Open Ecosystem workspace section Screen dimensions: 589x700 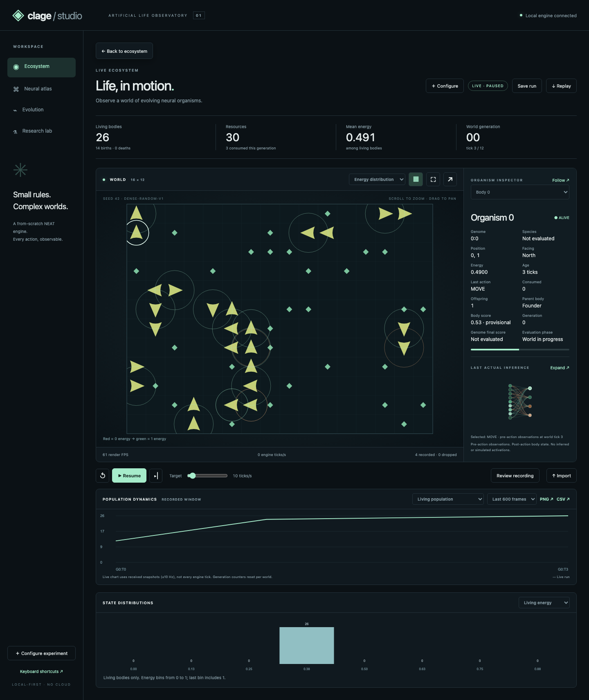(x=41, y=67)
